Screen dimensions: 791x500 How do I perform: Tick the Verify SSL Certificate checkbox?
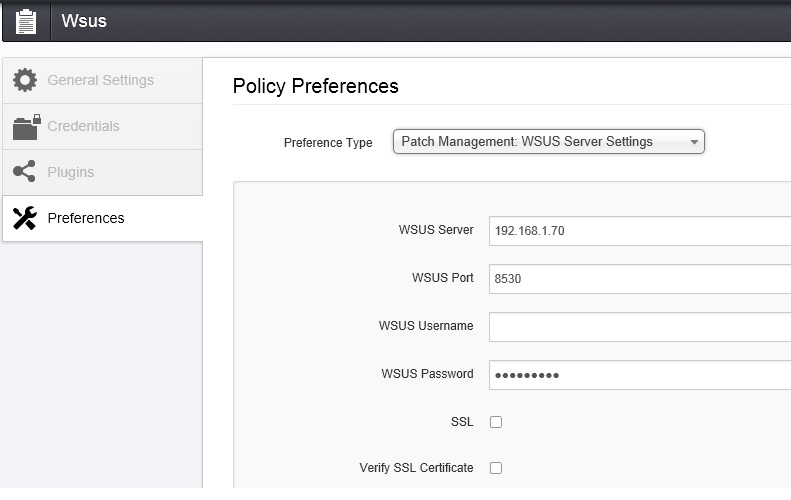point(496,468)
